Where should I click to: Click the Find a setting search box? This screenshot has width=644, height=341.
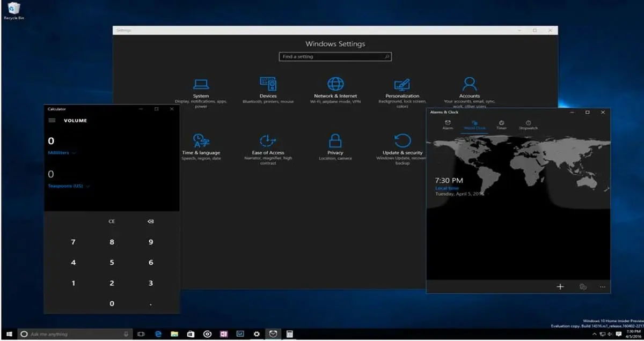[x=335, y=56]
